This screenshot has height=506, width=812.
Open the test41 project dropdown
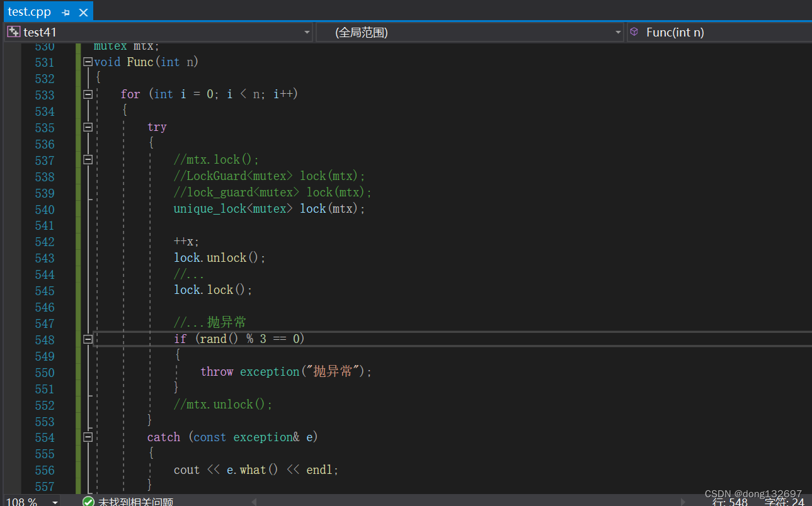tap(307, 32)
